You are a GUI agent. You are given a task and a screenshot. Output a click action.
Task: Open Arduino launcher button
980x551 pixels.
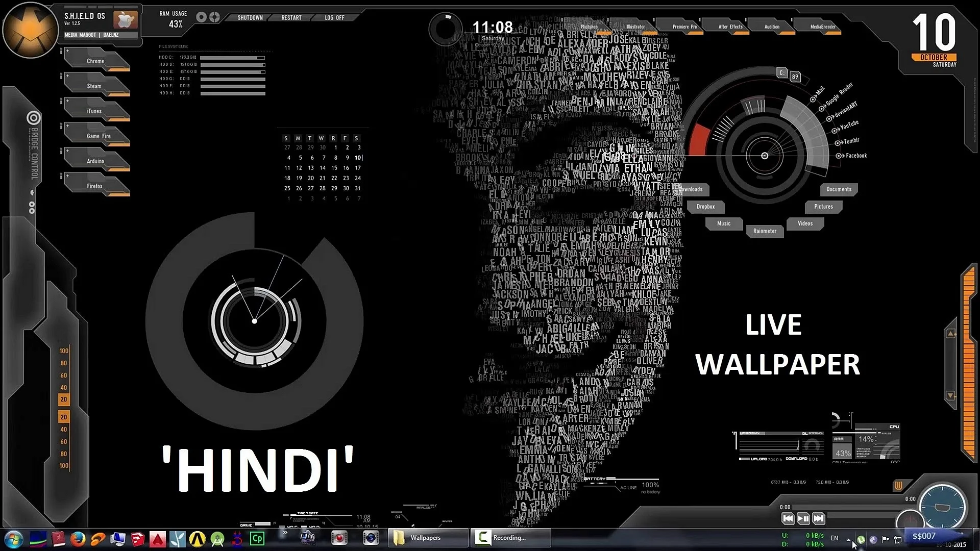(x=97, y=160)
